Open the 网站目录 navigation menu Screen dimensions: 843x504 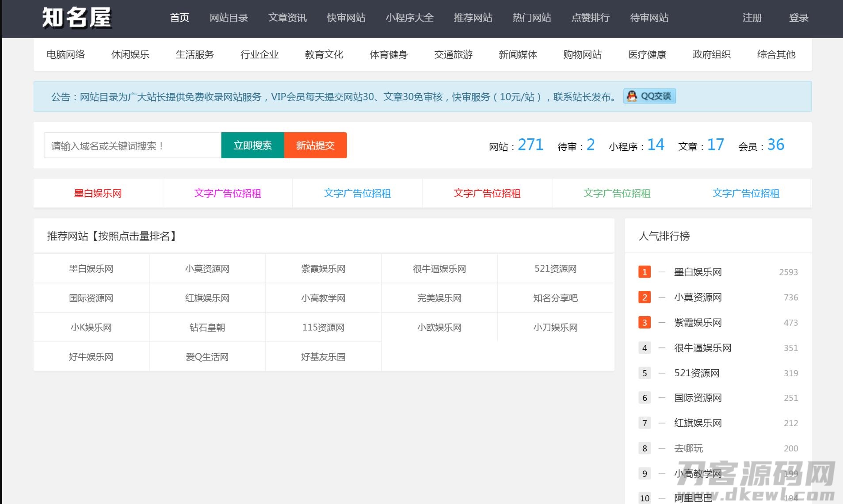click(x=229, y=18)
